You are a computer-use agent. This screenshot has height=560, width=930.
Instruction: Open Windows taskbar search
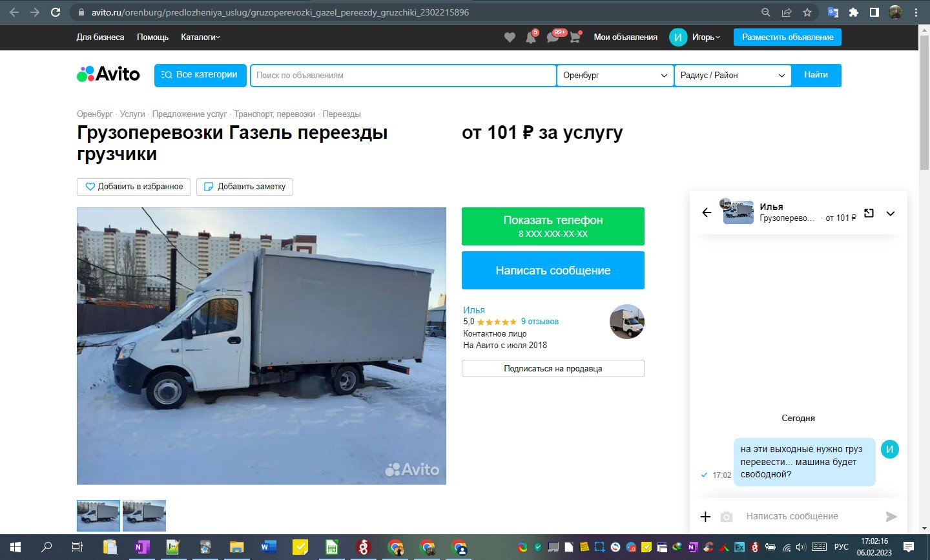[46, 547]
